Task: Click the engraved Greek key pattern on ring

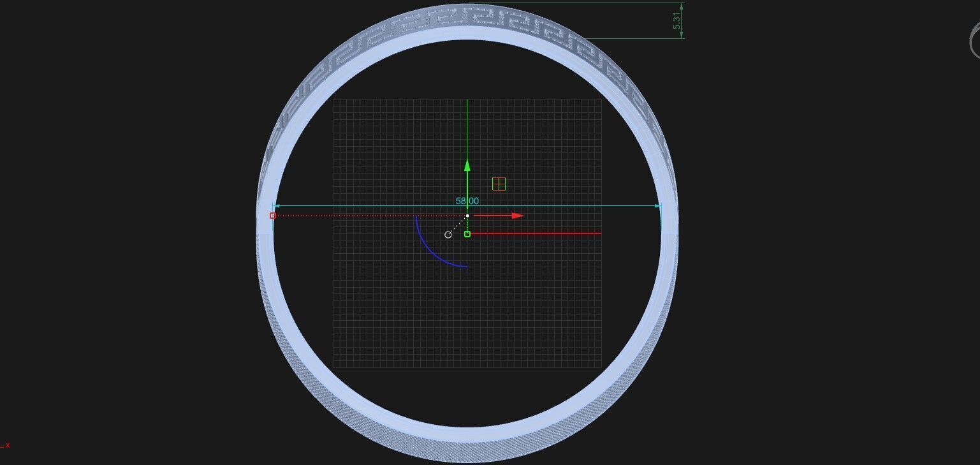Action: point(469,17)
